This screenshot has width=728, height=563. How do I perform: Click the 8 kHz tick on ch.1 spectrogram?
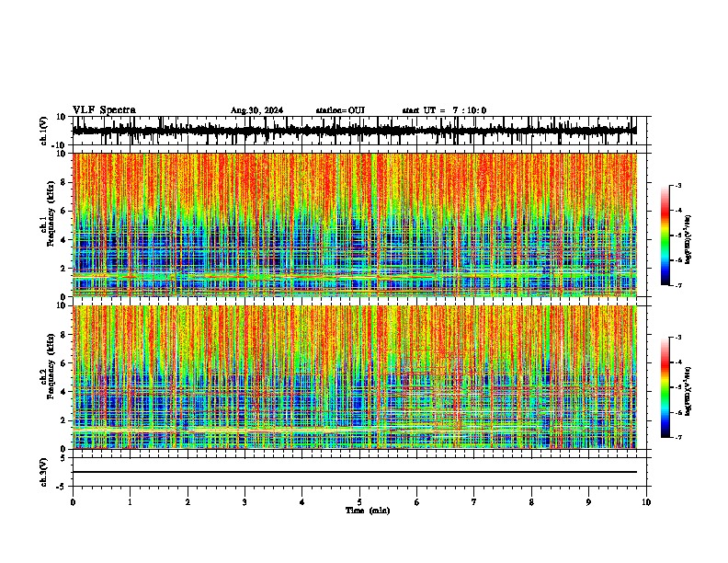click(x=63, y=182)
